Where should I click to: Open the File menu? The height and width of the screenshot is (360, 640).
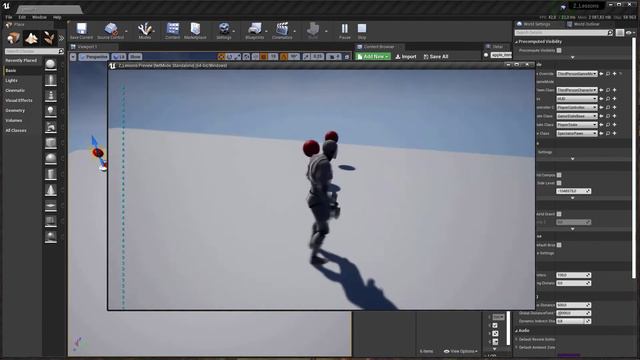pyautogui.click(x=9, y=17)
